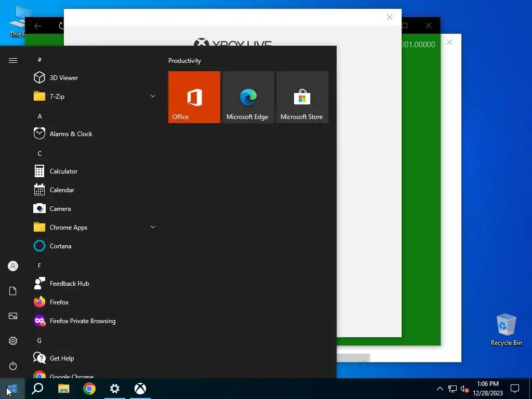
Task: Launch Firefox from the Start menu
Action: coord(95,302)
